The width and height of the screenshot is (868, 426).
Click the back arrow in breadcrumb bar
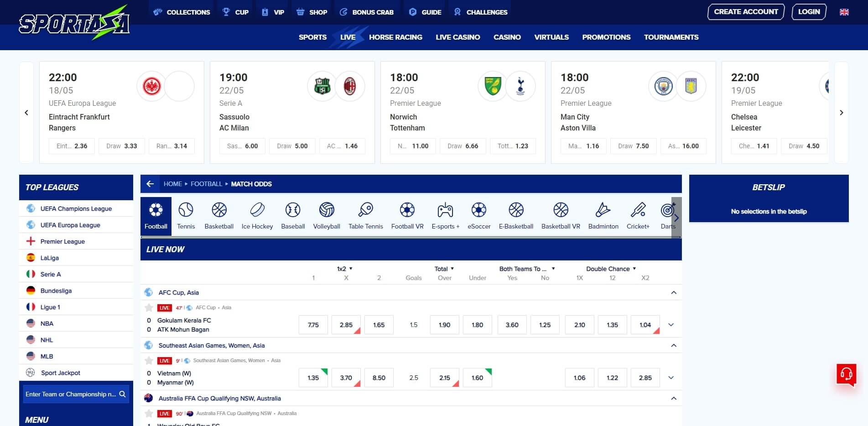150,184
